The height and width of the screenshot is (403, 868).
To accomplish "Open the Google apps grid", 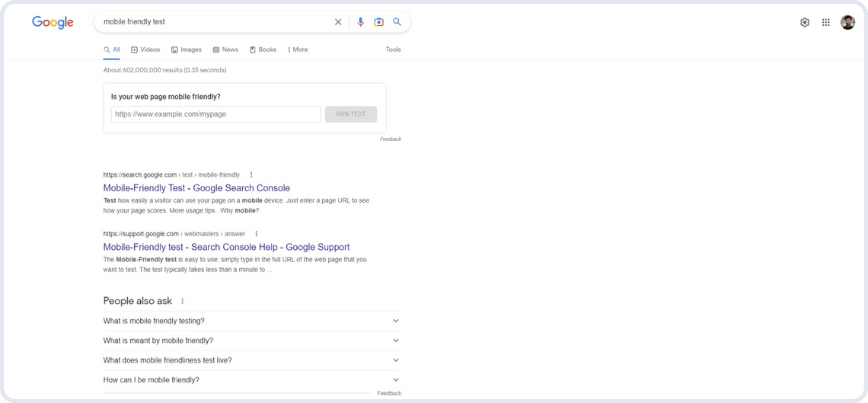I will 825,23.
